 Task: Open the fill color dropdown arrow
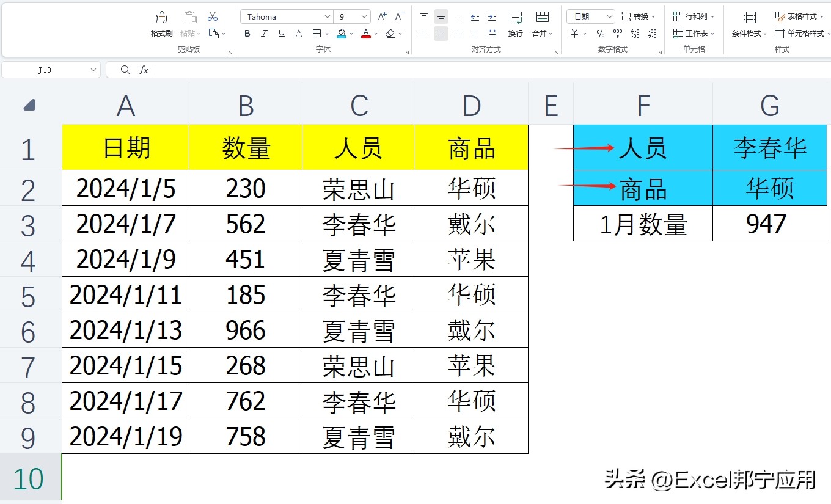coord(352,34)
